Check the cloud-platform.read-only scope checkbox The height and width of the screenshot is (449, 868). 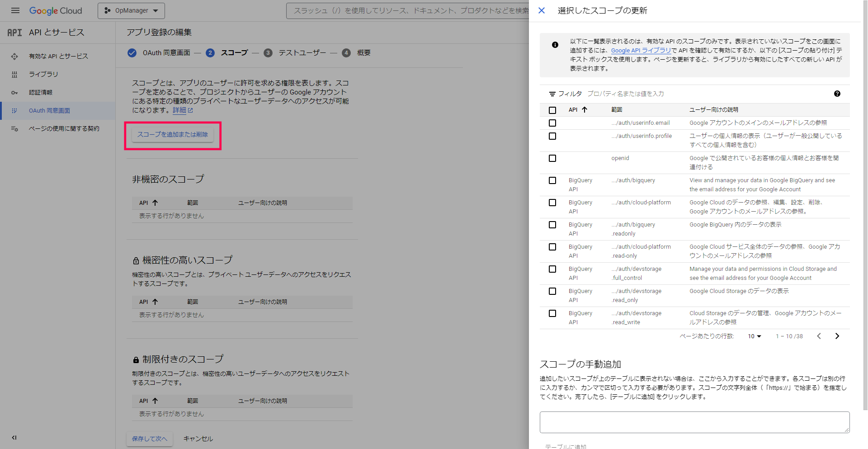[x=552, y=247]
